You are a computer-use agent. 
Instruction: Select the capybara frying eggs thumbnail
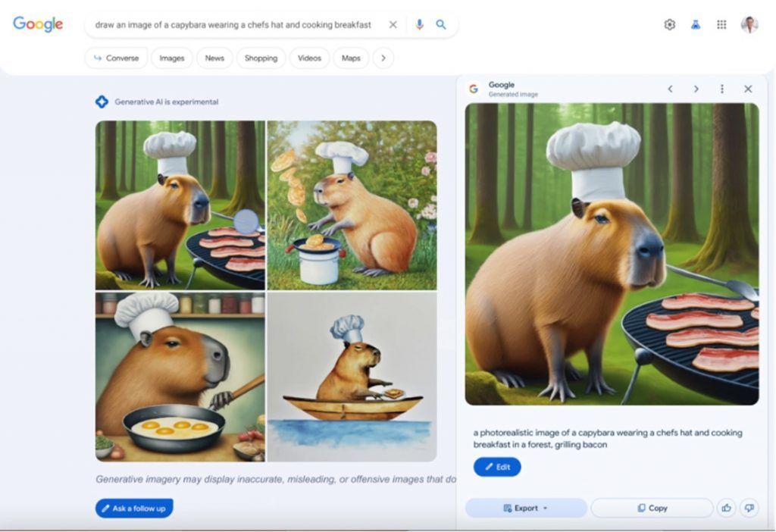click(x=180, y=377)
